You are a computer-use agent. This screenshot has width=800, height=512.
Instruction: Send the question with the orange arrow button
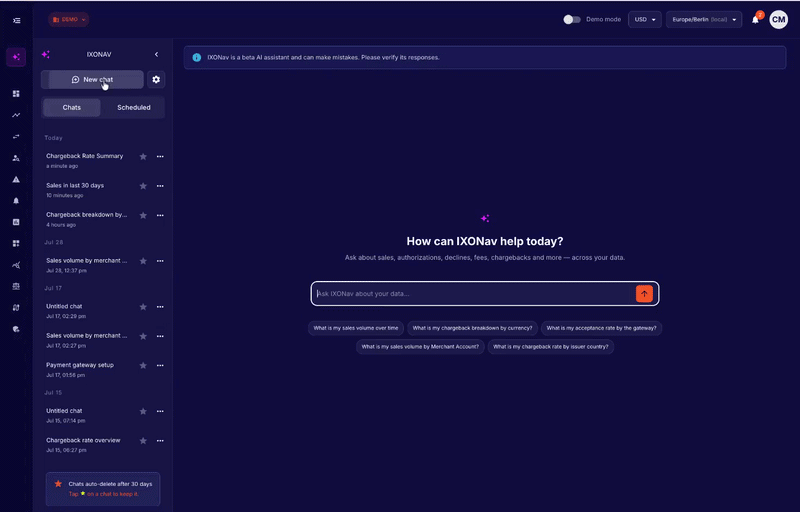tap(644, 294)
